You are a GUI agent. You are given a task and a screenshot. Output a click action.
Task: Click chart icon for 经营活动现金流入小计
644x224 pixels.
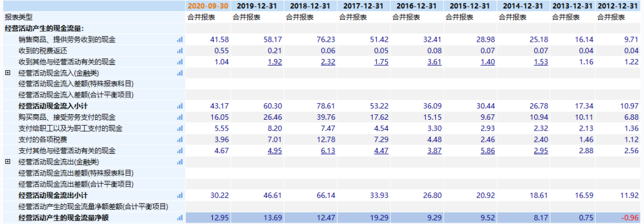pyautogui.click(x=179, y=106)
